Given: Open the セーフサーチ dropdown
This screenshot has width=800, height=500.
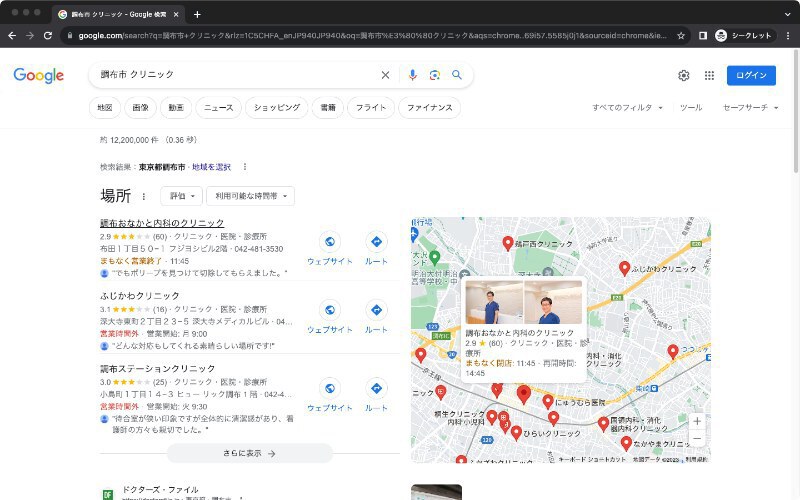Looking at the screenshot, I should pos(750,107).
